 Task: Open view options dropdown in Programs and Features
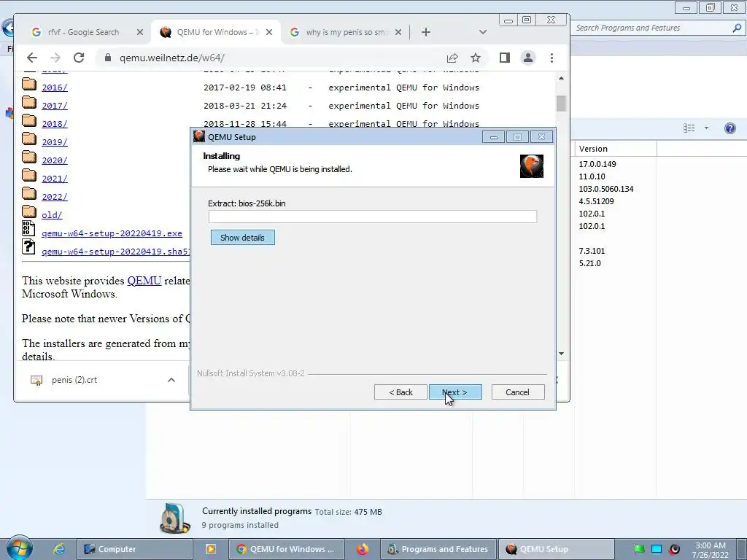tap(706, 128)
